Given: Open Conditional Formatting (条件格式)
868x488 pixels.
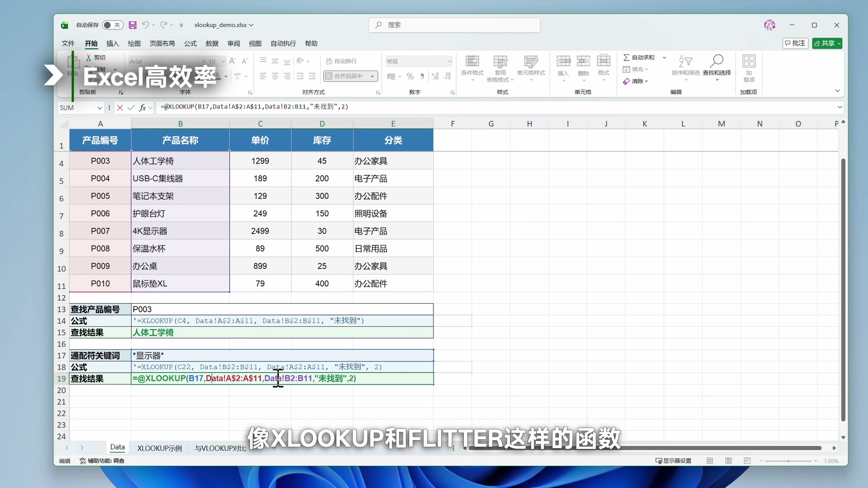Looking at the screenshot, I should 472,68.
